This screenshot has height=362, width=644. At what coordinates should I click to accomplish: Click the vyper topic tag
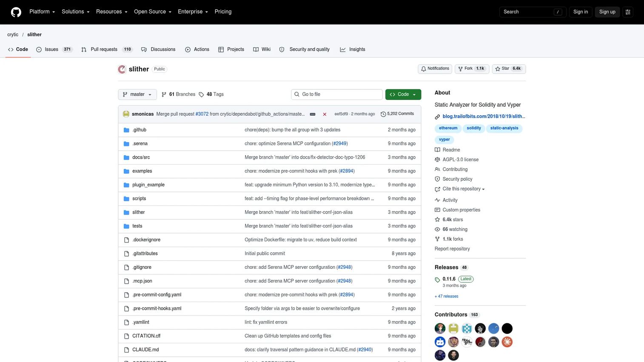point(444,140)
